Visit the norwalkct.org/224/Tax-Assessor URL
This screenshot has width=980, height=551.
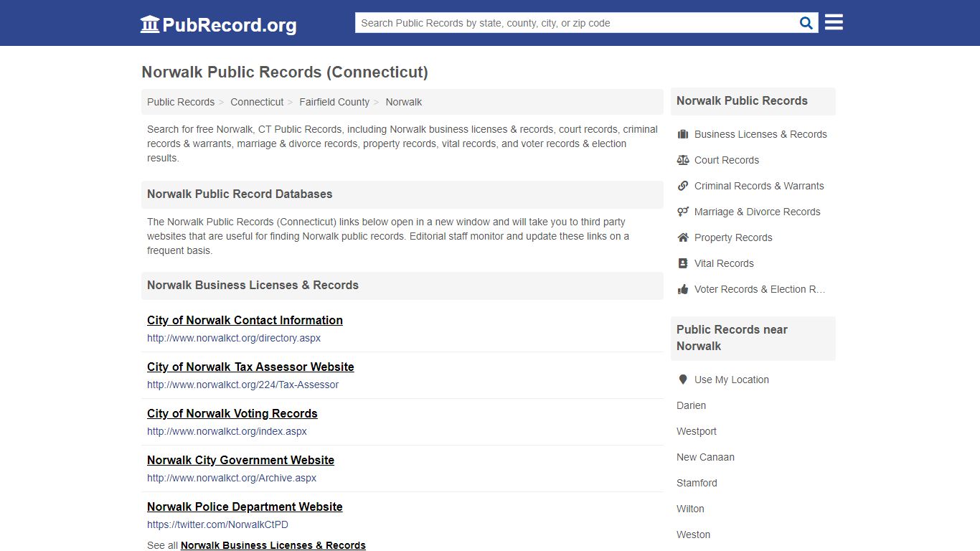[x=242, y=385]
